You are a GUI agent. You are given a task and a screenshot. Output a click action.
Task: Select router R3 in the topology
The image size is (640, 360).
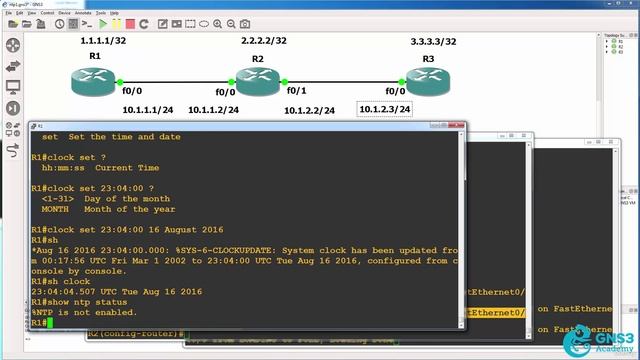tap(428, 82)
